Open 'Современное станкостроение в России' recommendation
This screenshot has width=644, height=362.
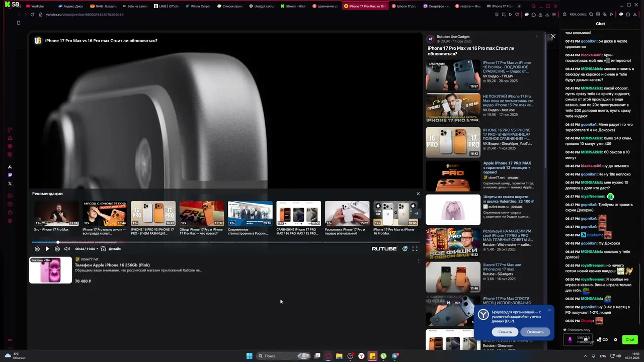click(250, 218)
